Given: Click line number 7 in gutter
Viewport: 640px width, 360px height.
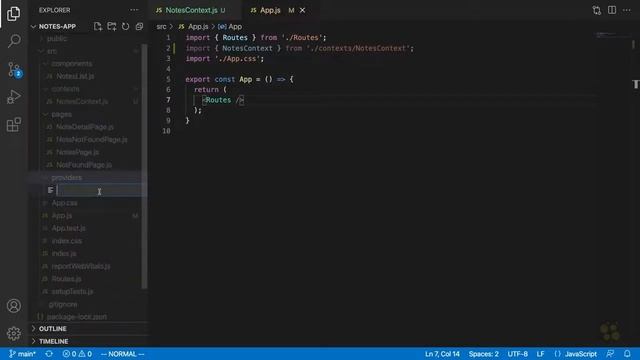Looking at the screenshot, I should (x=168, y=100).
